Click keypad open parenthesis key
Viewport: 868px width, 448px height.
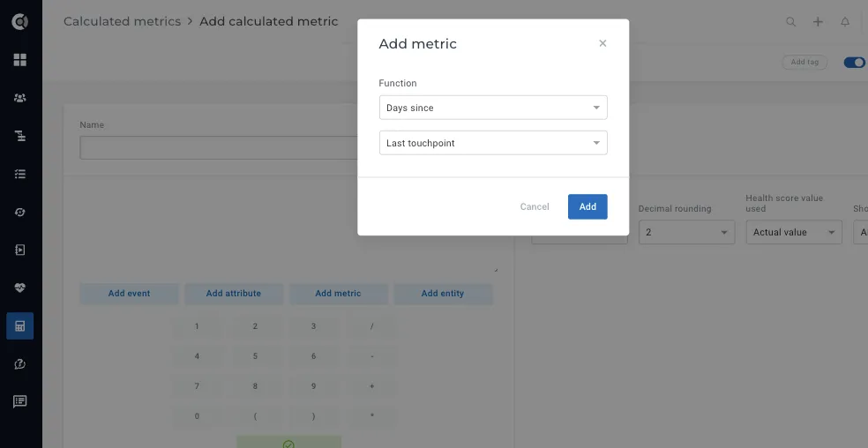(255, 416)
